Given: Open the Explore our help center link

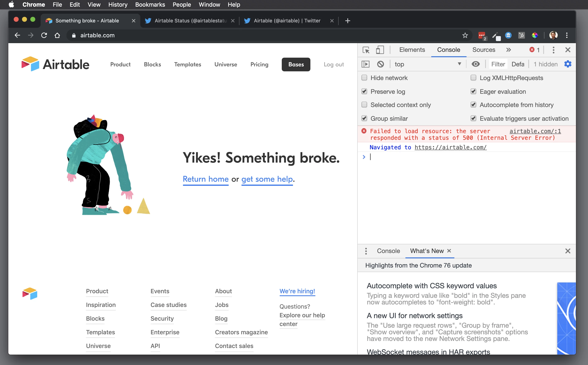Looking at the screenshot, I should (x=302, y=320).
